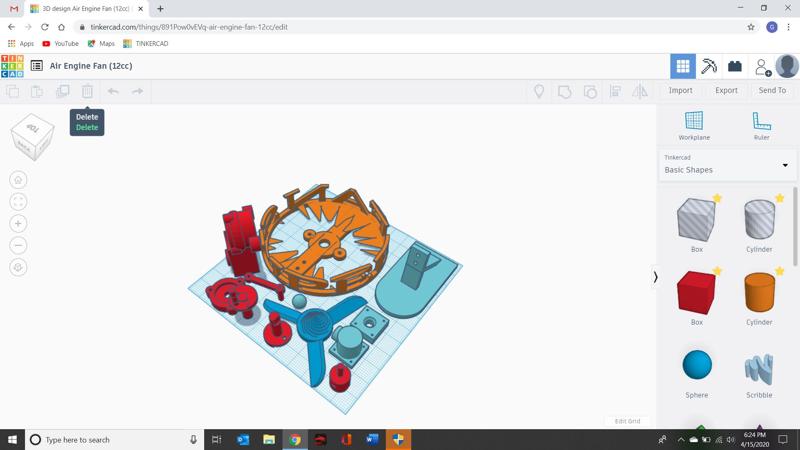Open Word from the taskbar
Image resolution: width=800 pixels, height=450 pixels.
372,439
